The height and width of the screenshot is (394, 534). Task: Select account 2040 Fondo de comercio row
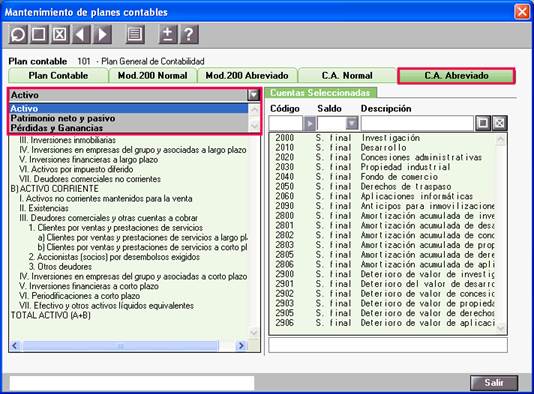pos(382,177)
